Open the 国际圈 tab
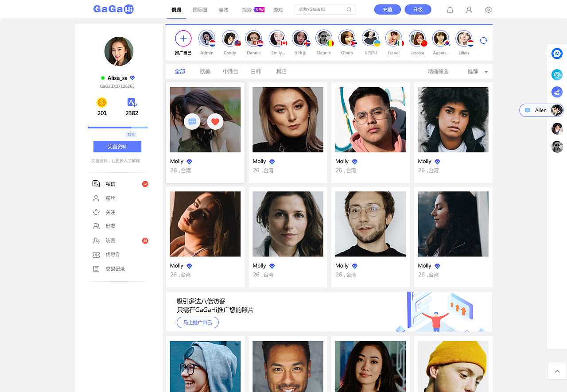Screen dimensions: 567x392 (199, 9)
